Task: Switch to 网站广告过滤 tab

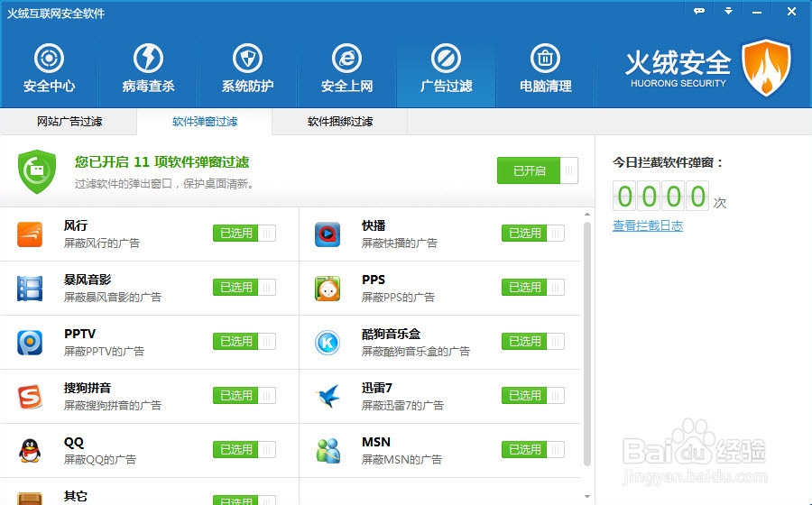Action: tap(69, 122)
